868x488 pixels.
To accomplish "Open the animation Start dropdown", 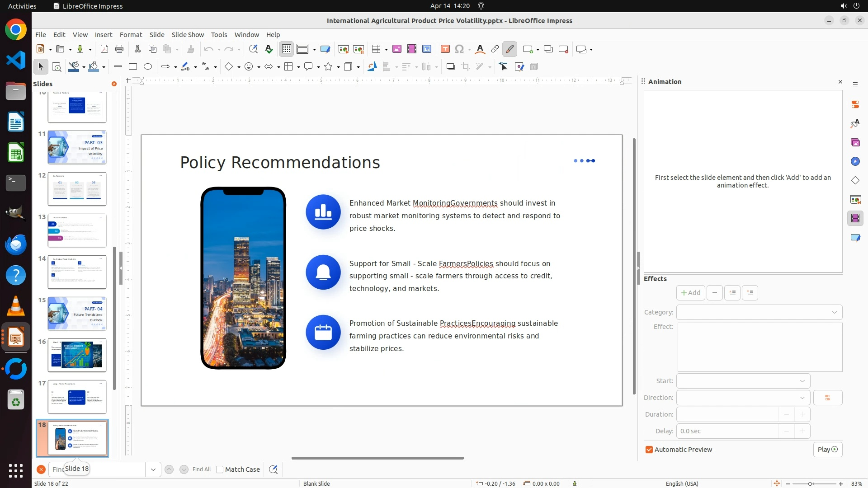I will click(743, 381).
